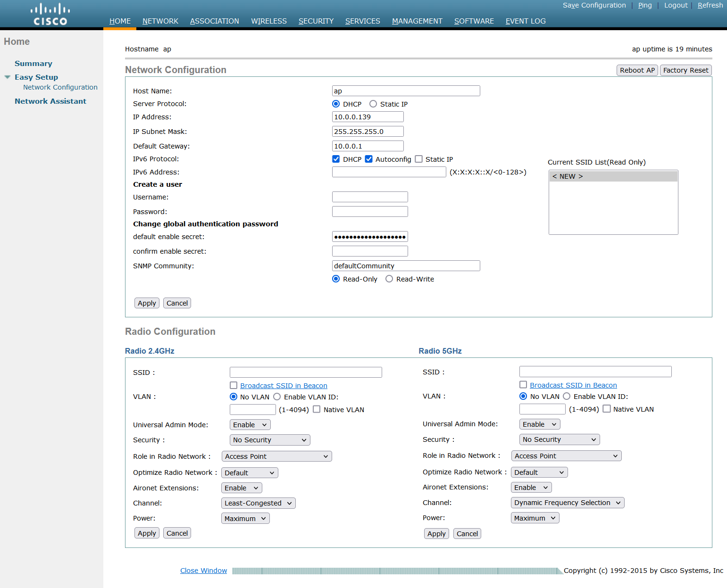Click the Reboot AP button
The height and width of the screenshot is (588, 727).
pos(637,70)
